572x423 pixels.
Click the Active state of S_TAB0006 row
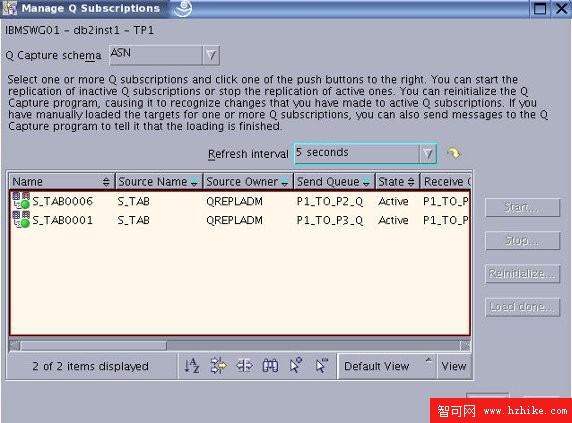(x=393, y=201)
